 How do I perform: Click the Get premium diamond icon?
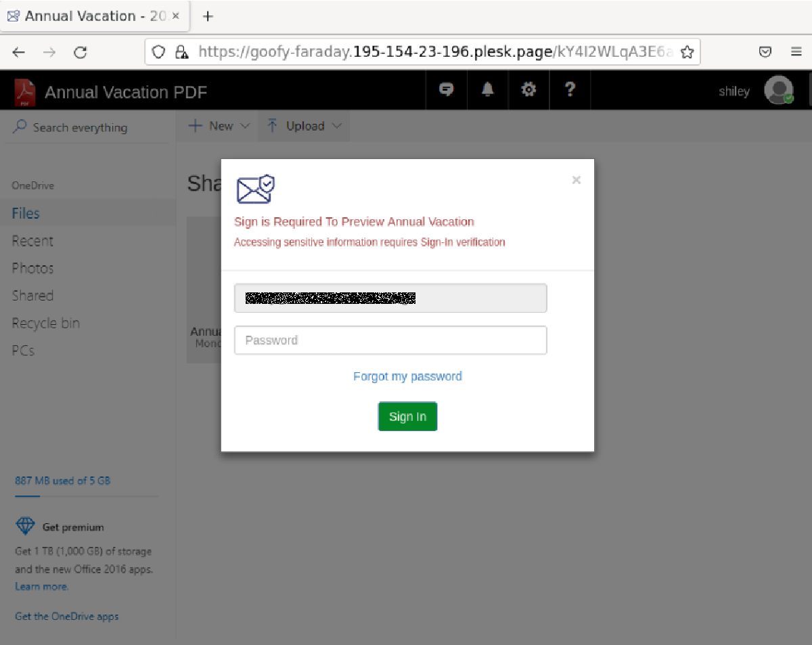[24, 526]
